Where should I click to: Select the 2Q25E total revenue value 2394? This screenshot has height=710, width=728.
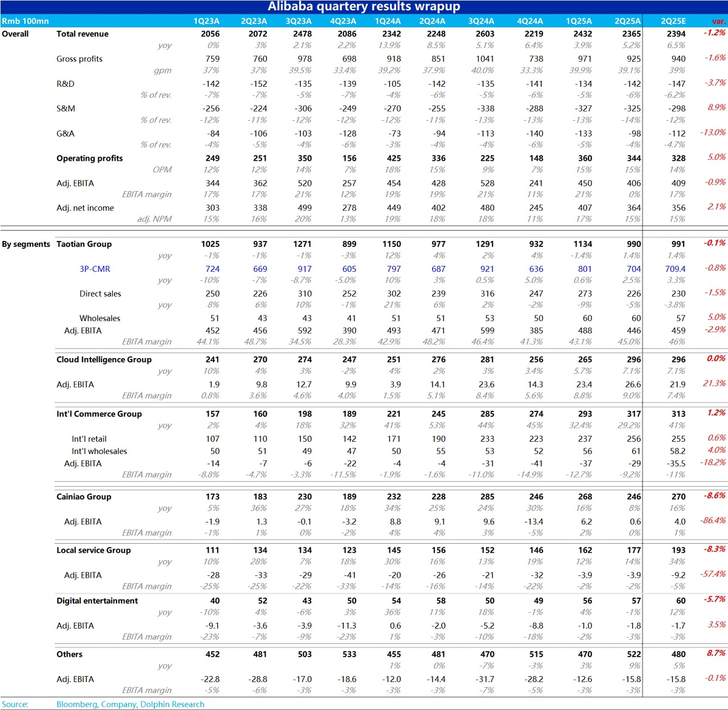676,34
